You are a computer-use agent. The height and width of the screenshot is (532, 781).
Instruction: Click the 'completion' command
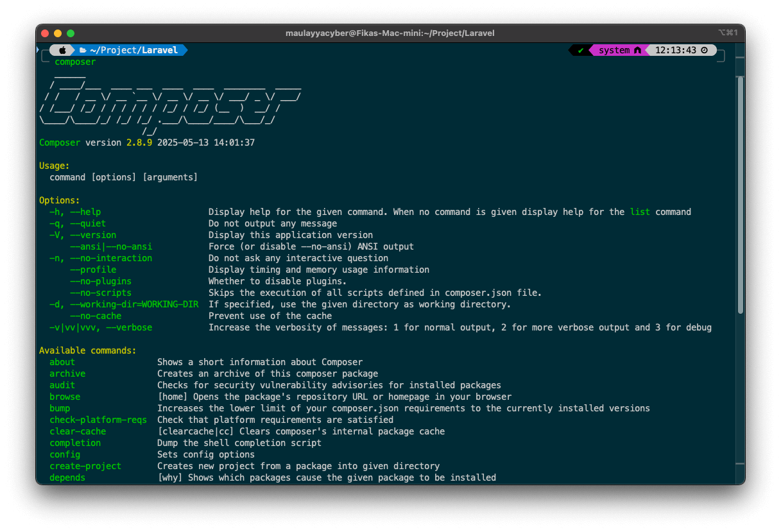click(75, 443)
